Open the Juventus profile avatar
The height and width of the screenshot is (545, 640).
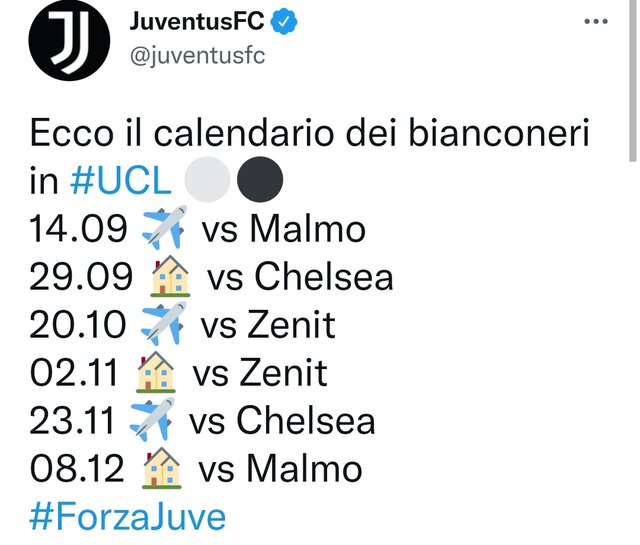pos(69,40)
